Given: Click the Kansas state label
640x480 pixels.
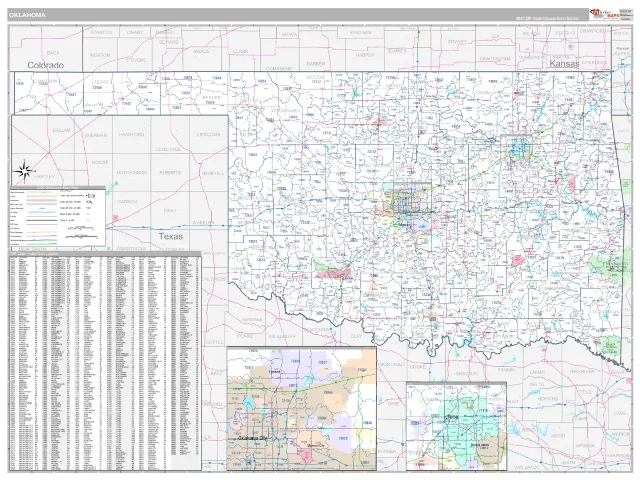Looking at the screenshot, I should [564, 64].
